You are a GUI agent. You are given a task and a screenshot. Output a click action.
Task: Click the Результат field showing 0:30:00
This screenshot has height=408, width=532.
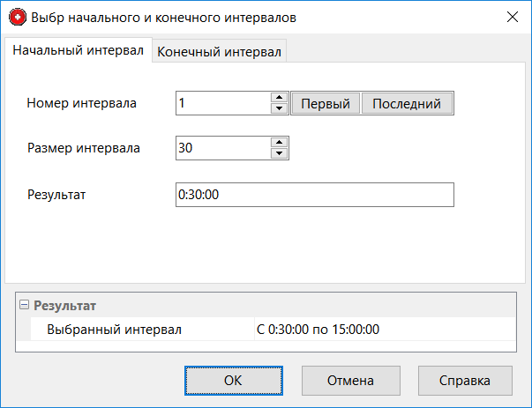tap(314, 194)
